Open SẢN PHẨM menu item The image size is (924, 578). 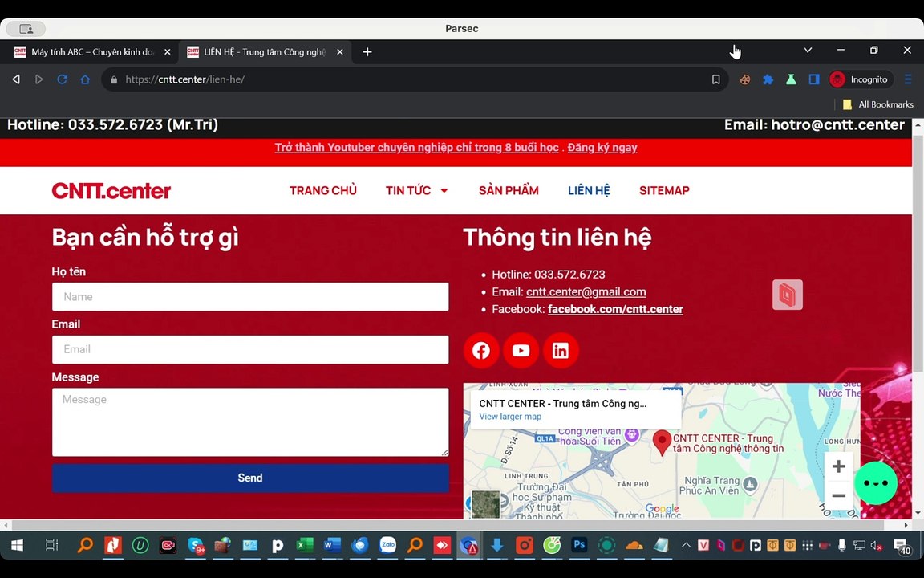coord(509,190)
